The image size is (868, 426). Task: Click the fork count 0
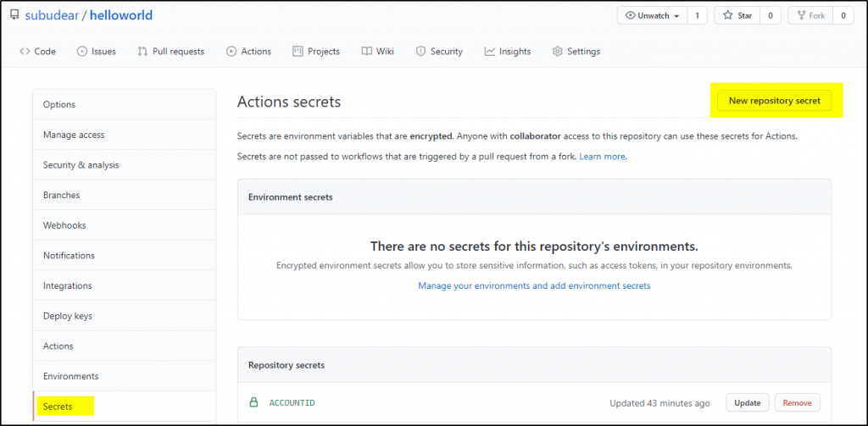(843, 15)
